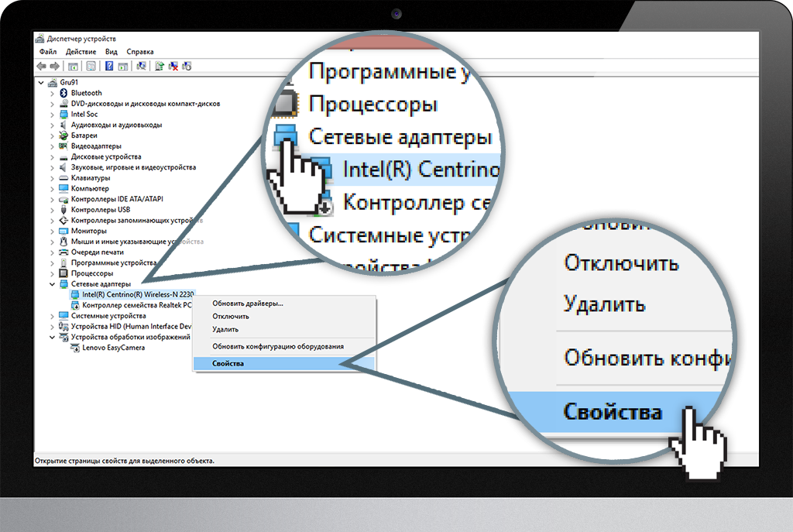Viewport: 793px width, 532px height.
Task: Click the Properties sheet icon in the toolbar
Action: point(91,67)
